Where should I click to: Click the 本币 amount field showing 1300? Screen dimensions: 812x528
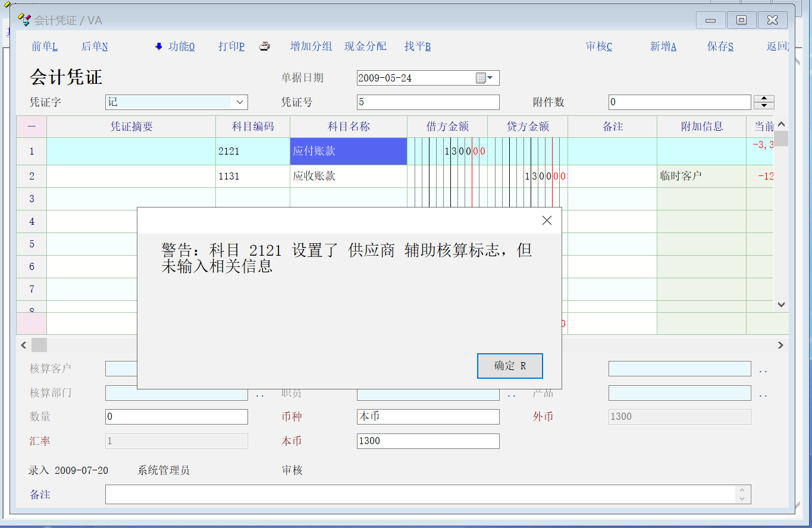click(428, 441)
